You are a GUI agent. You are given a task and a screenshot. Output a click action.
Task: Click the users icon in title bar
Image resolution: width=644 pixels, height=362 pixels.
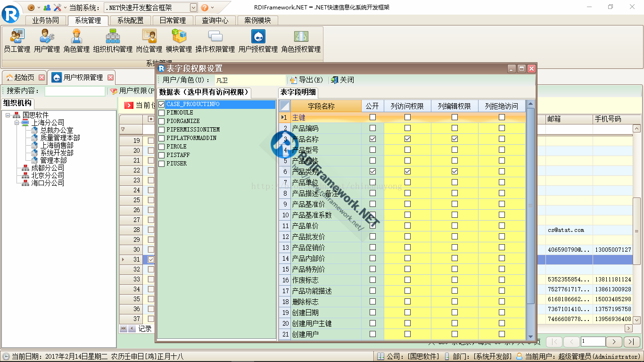pos(47,8)
